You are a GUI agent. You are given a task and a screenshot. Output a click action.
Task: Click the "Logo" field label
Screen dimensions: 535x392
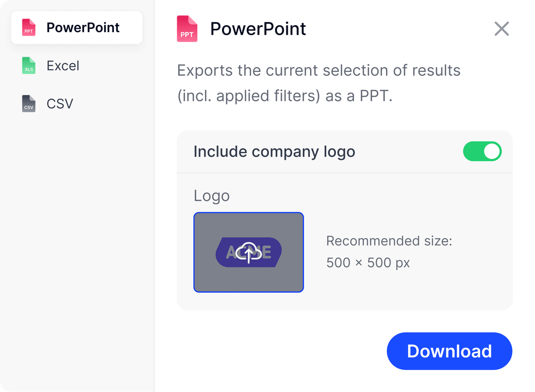pyautogui.click(x=212, y=196)
